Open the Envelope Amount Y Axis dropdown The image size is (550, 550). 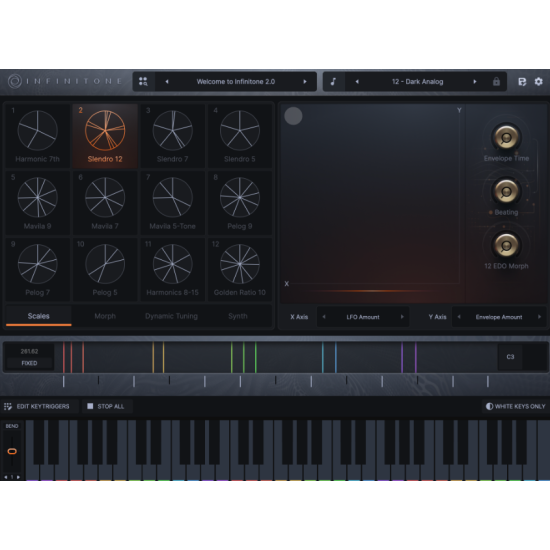click(499, 317)
